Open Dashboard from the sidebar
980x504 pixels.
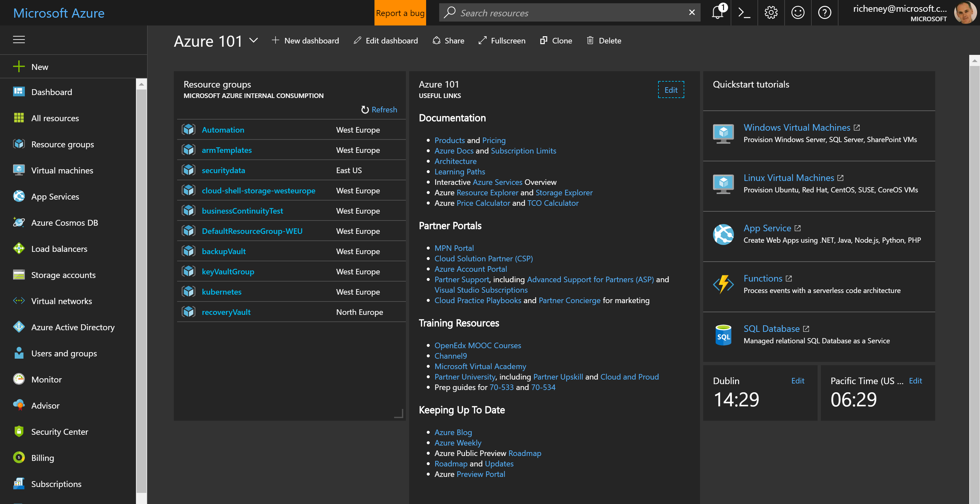click(51, 92)
